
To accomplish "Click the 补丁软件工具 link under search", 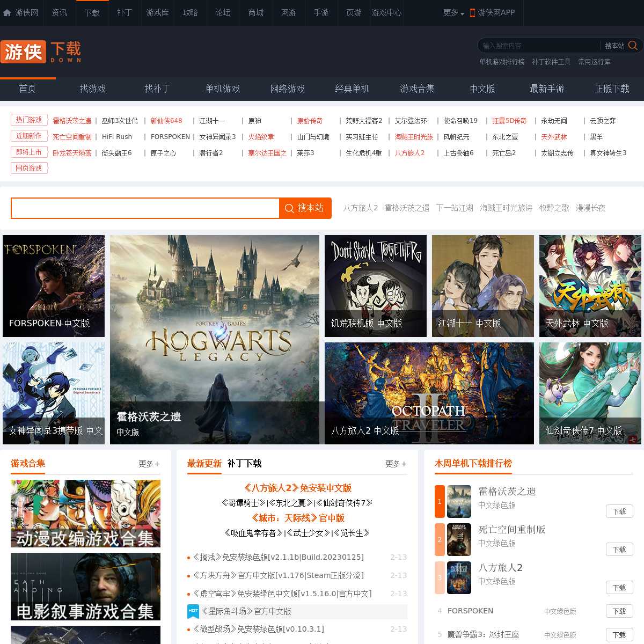I will pyautogui.click(x=551, y=62).
